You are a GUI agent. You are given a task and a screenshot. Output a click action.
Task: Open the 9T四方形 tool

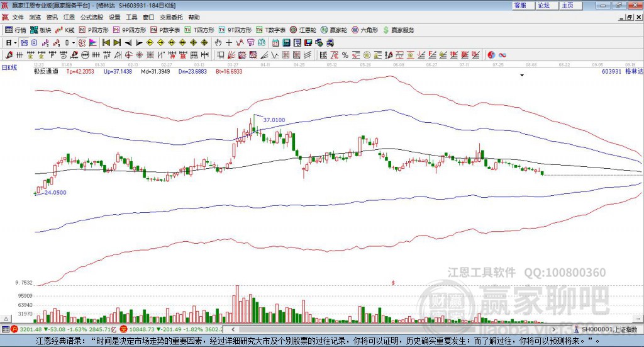pos(235,30)
